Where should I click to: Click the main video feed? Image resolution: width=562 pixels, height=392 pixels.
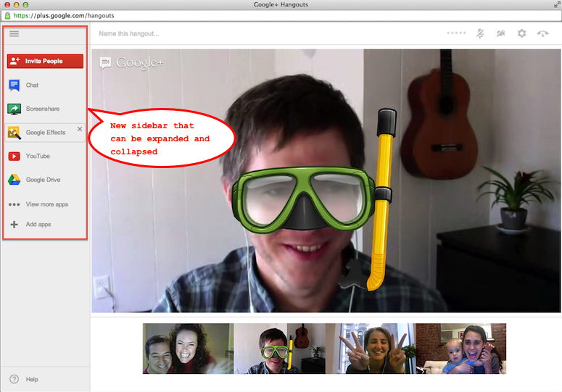pos(326,181)
